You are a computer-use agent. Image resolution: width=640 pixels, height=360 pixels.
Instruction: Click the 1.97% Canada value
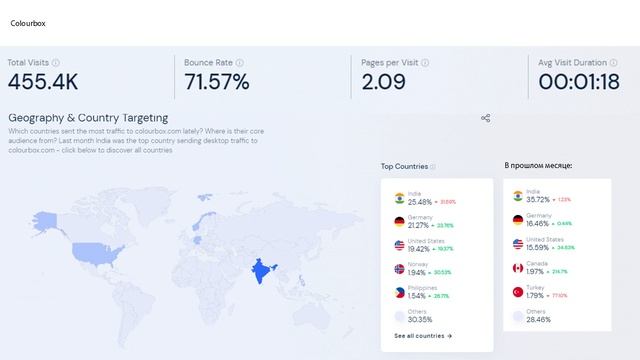pos(535,272)
